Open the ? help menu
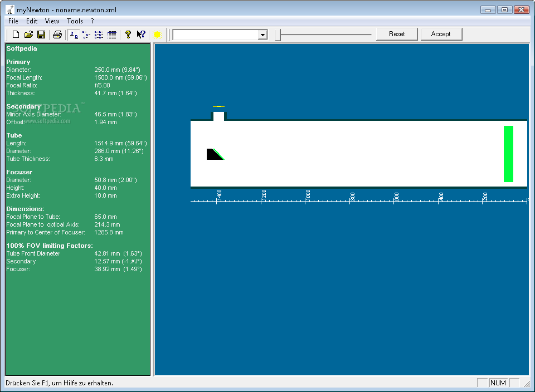Viewport: 535px width, 392px height. (93, 21)
